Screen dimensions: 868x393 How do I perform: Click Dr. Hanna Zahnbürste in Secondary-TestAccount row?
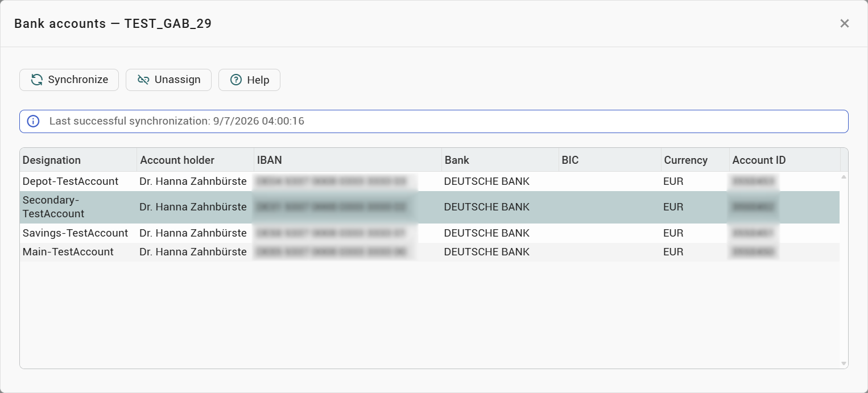(193, 207)
